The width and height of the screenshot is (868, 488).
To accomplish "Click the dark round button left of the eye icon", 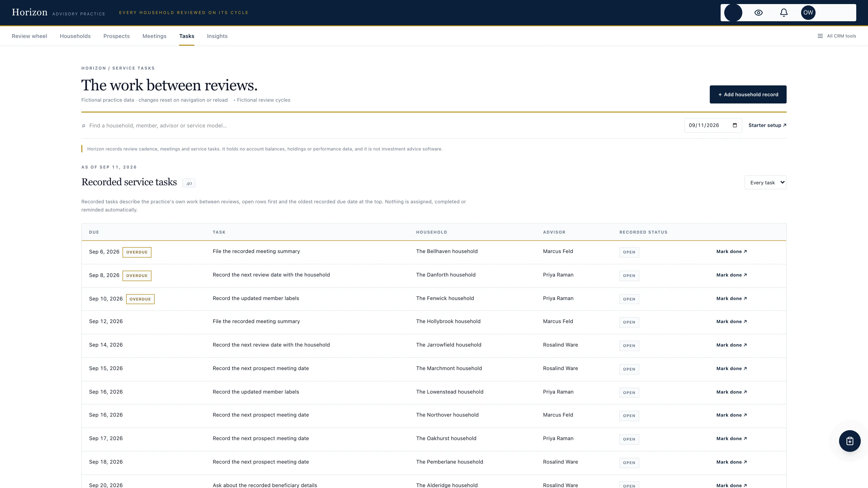I will 733,13.
